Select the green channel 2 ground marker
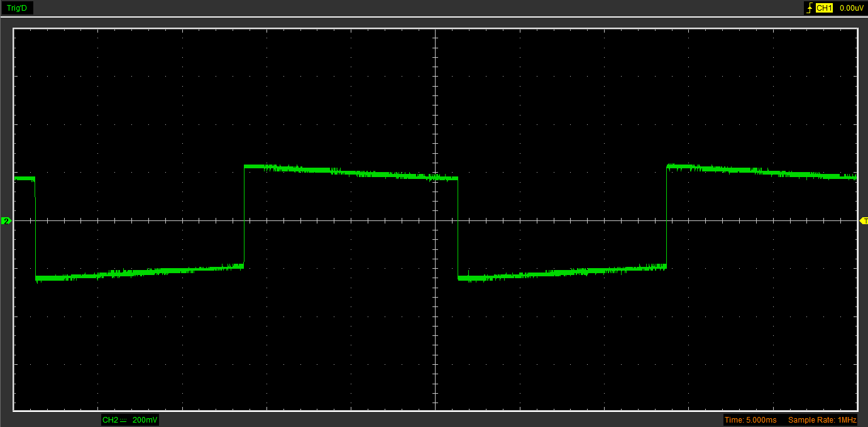 pos(6,221)
